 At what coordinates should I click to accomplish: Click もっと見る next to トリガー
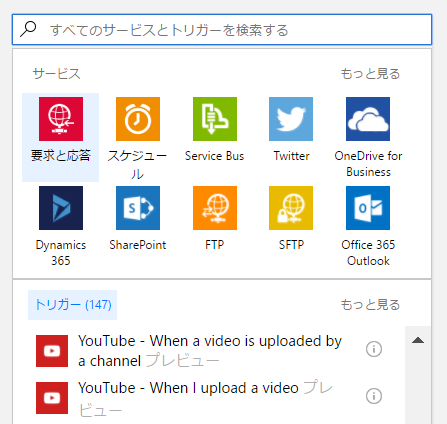point(370,305)
